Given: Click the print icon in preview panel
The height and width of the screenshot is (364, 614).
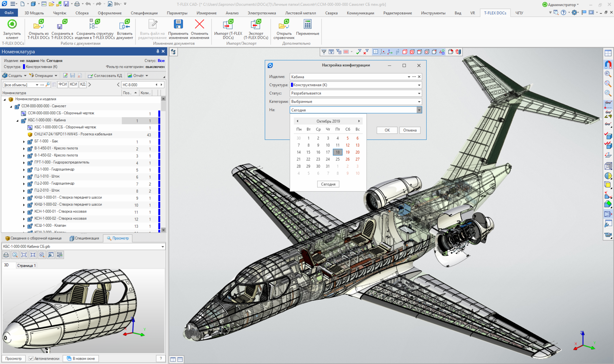Looking at the screenshot, I should tap(5, 255).
